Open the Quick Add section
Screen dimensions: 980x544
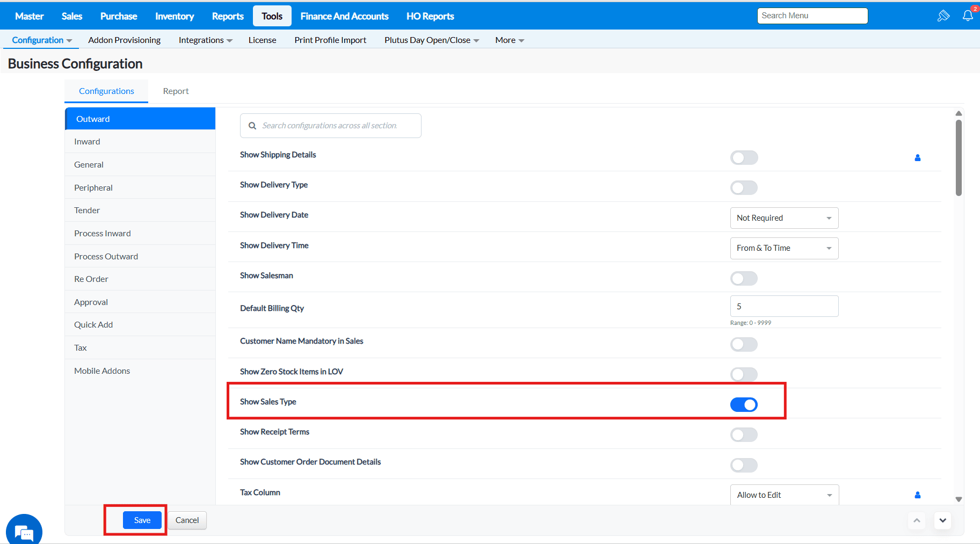[x=140, y=325]
